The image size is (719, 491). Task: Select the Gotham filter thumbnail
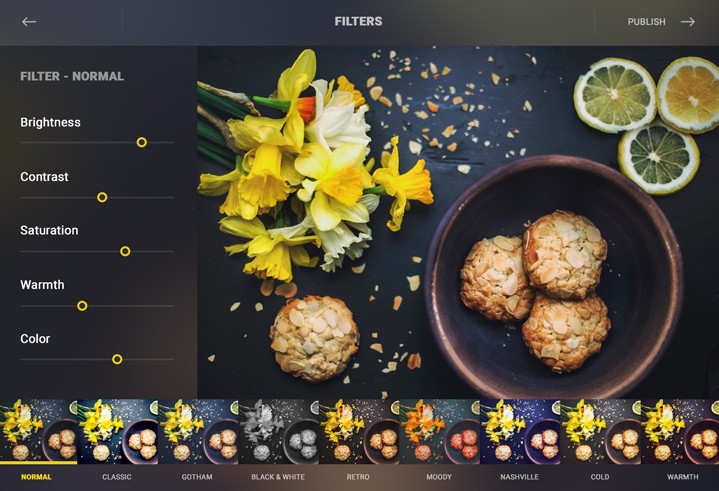tap(199, 431)
